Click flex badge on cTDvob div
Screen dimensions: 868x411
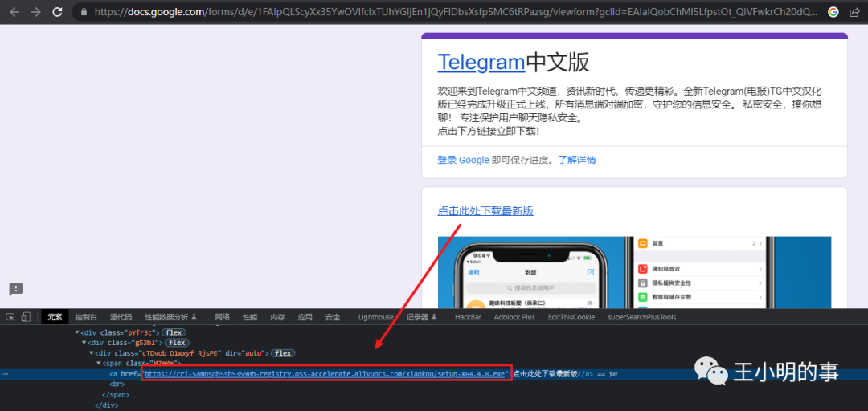(283, 353)
